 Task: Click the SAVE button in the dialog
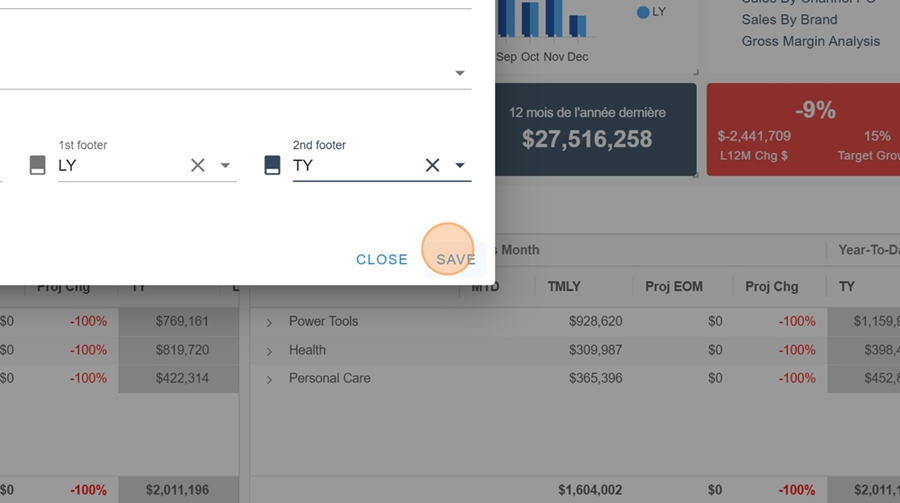click(456, 259)
